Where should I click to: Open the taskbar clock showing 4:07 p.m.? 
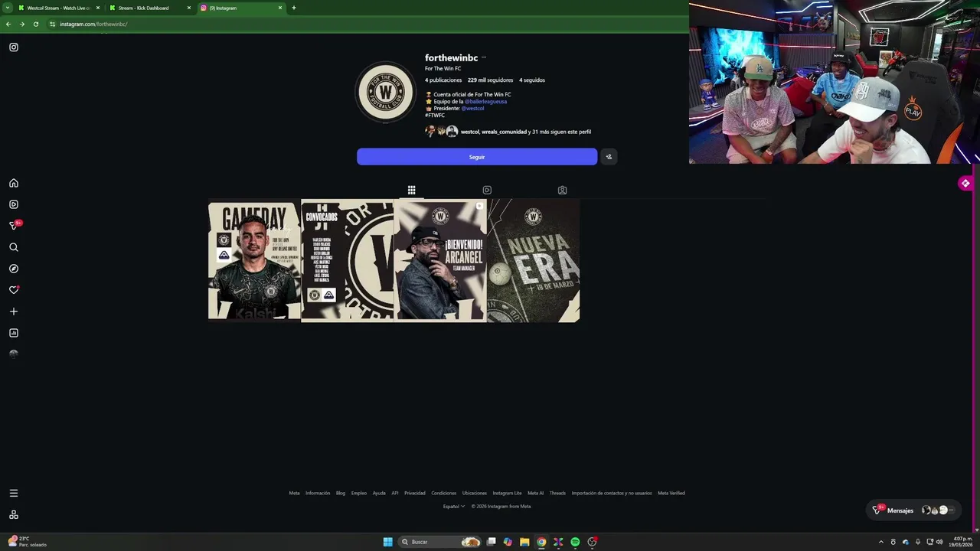coord(960,542)
